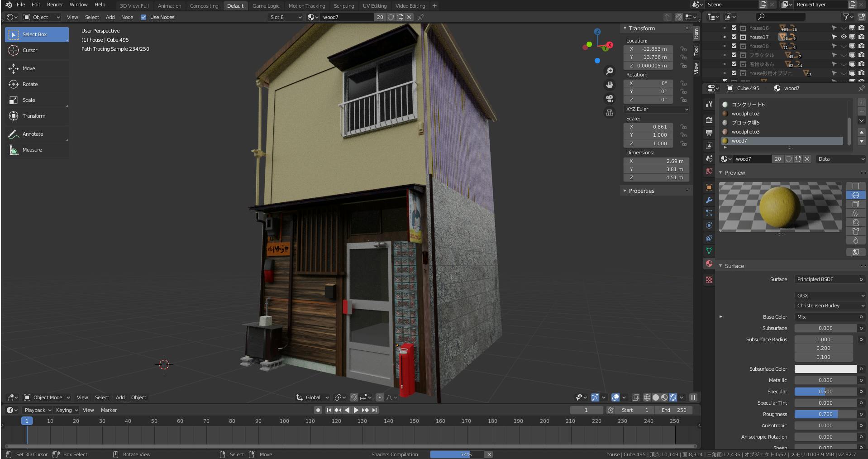Open the timeline Marker menu
Image resolution: width=868 pixels, height=459 pixels.
pos(109,410)
